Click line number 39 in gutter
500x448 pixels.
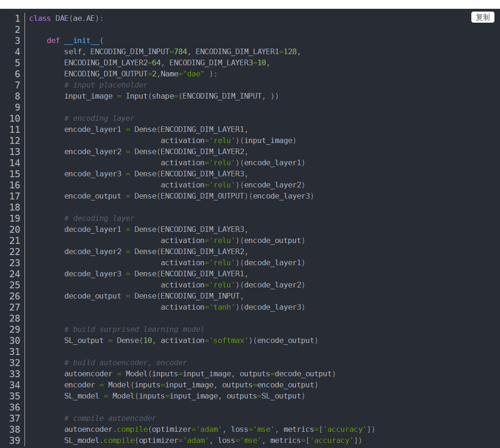[15, 440]
